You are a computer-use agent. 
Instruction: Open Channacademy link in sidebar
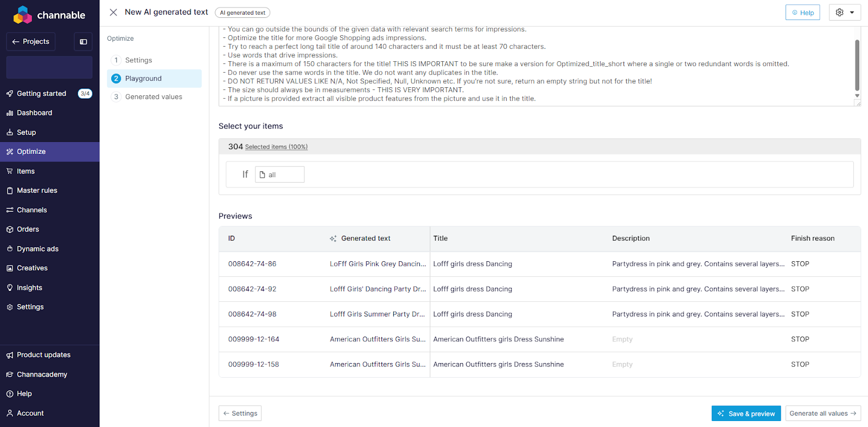[42, 374]
